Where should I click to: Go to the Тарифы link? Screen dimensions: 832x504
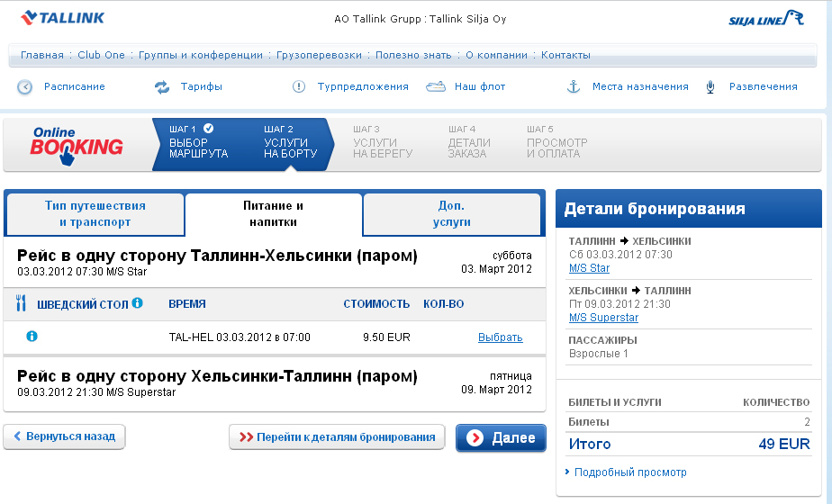[x=201, y=86]
